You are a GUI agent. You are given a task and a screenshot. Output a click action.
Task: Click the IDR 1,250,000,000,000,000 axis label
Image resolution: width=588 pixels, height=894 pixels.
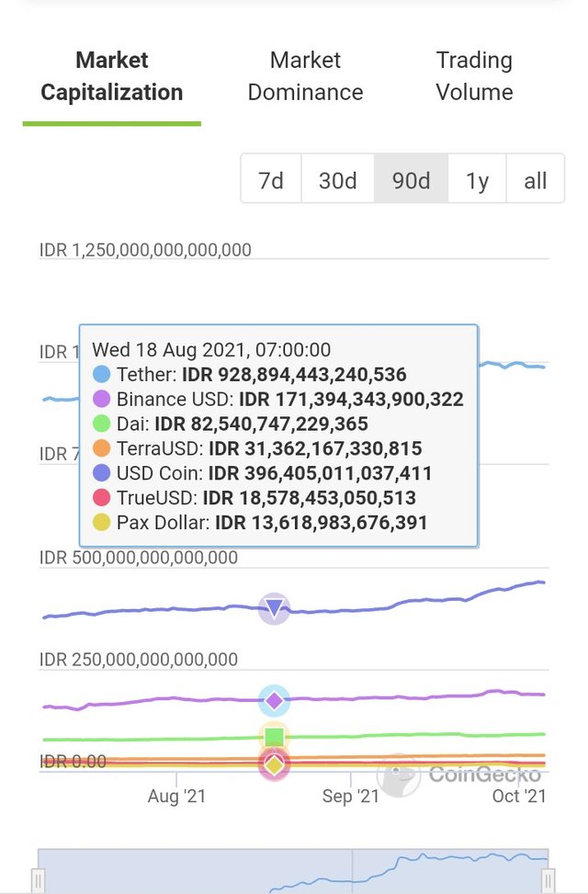[x=145, y=250]
